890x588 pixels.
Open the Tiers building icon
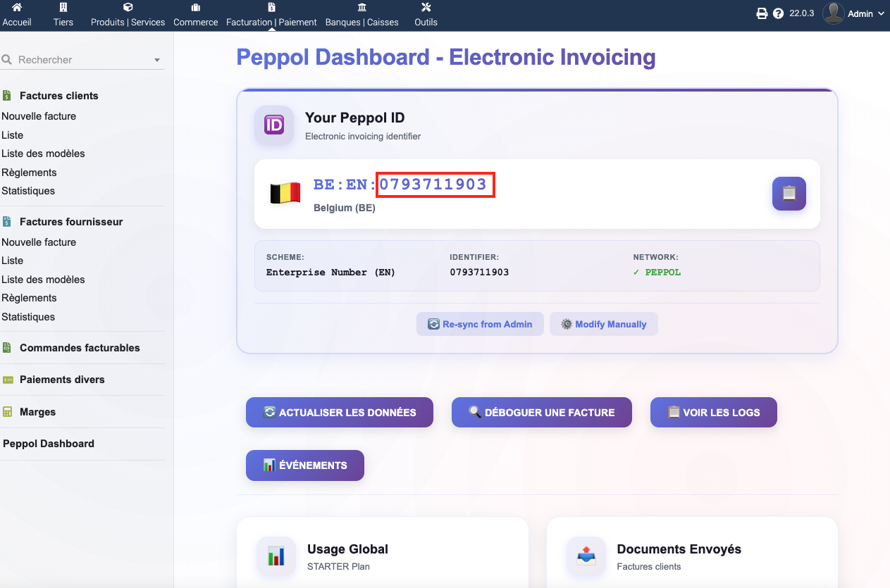click(63, 8)
